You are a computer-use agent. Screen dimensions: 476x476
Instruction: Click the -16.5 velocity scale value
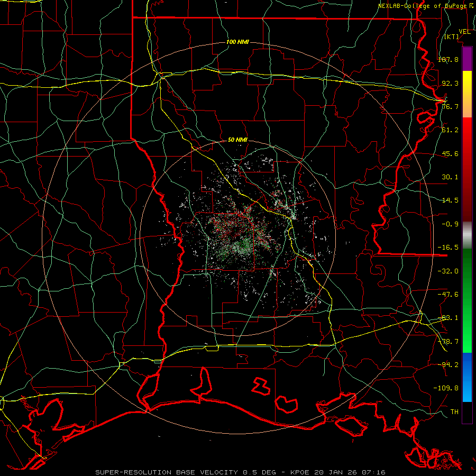pos(448,248)
